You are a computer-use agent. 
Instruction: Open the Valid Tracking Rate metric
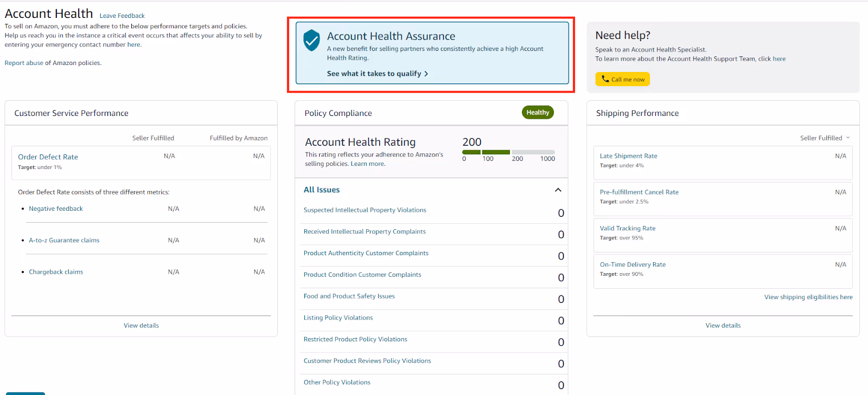627,229
